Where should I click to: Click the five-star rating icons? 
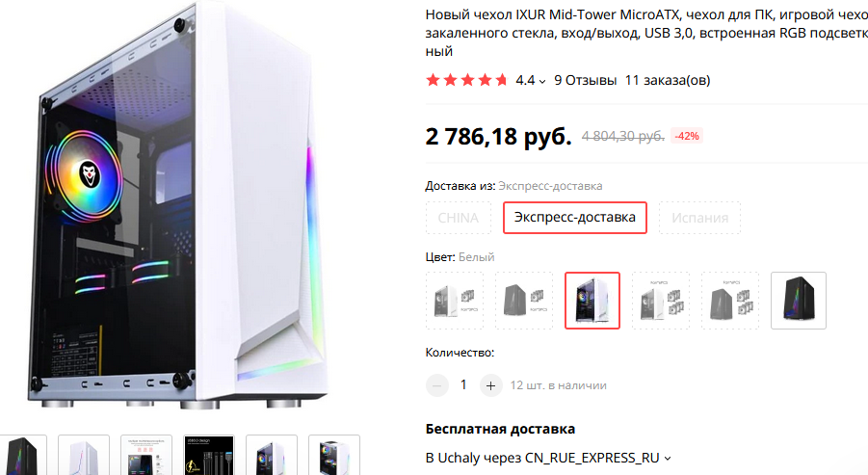466,80
